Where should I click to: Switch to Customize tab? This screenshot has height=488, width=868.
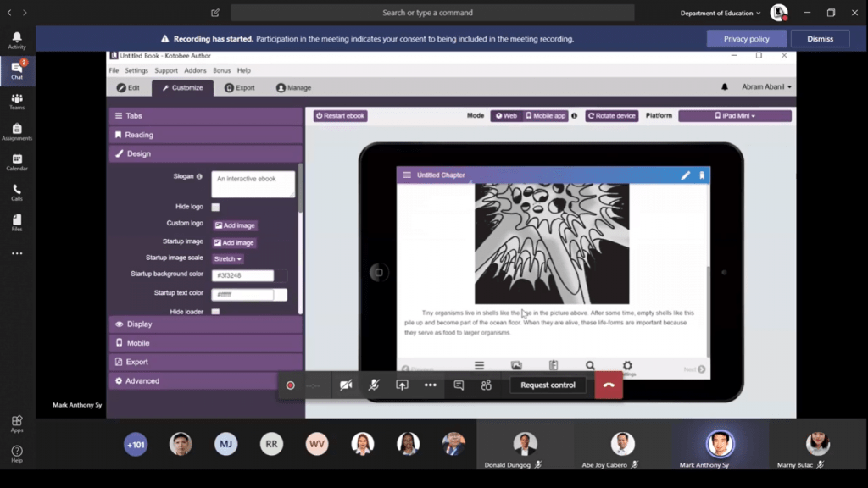point(183,87)
